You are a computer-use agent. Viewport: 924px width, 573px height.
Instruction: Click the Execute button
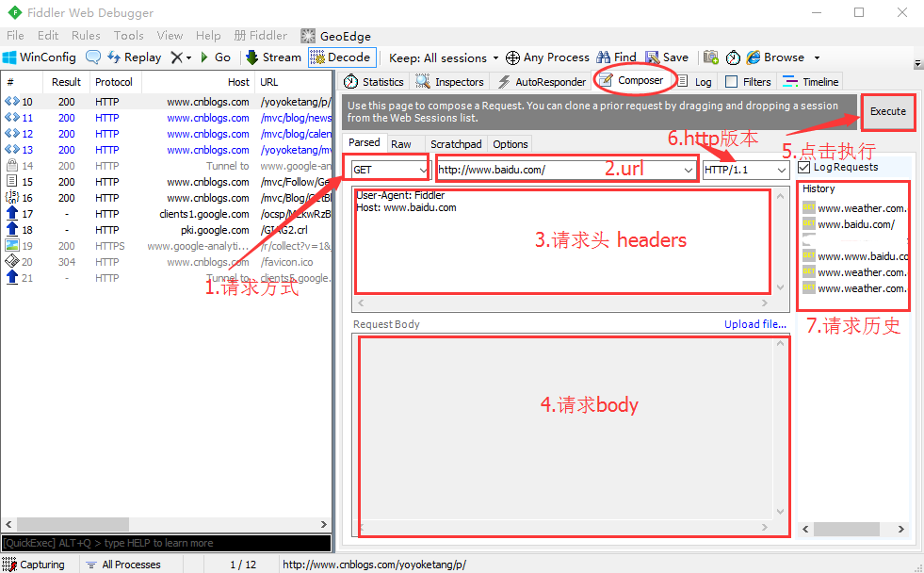(886, 111)
